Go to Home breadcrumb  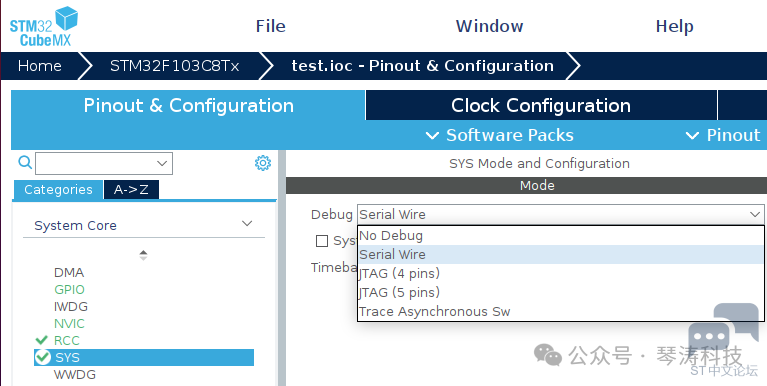[40, 66]
